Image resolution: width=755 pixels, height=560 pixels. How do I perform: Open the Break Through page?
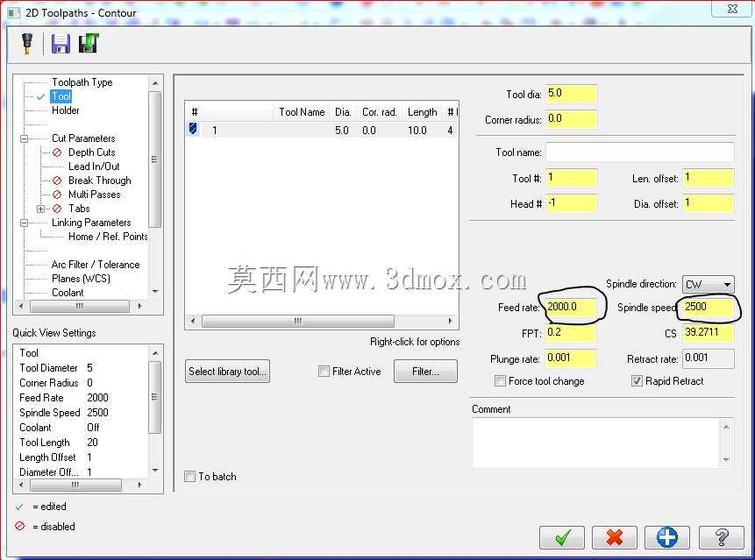(x=100, y=181)
